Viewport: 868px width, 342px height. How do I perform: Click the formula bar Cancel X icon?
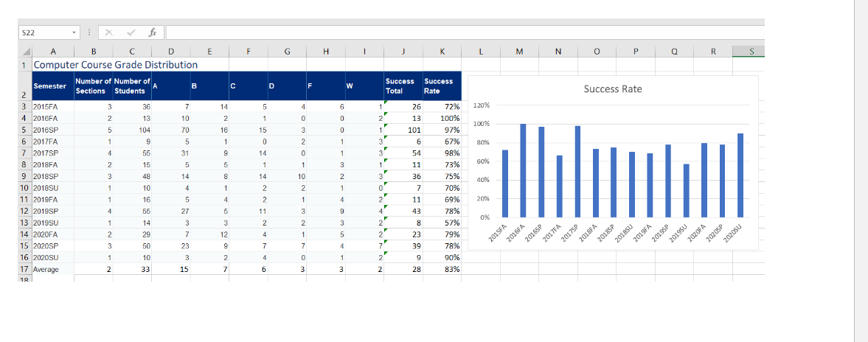109,32
